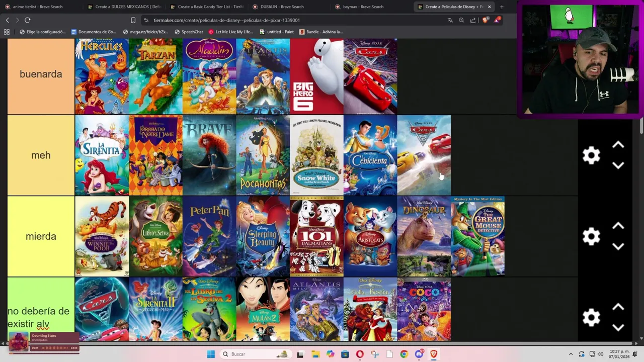Share this page icon

pos(473,20)
